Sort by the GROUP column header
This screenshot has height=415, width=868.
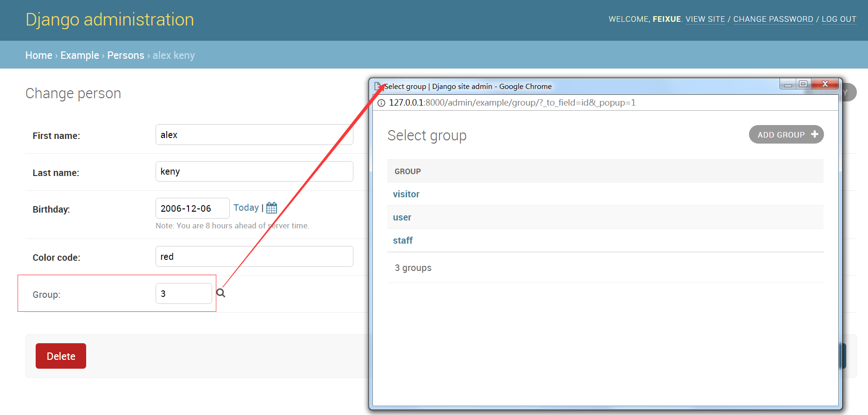coord(408,171)
